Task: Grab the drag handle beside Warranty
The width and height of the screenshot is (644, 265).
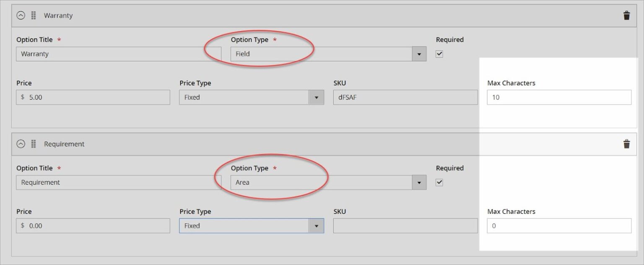Action: tap(33, 15)
